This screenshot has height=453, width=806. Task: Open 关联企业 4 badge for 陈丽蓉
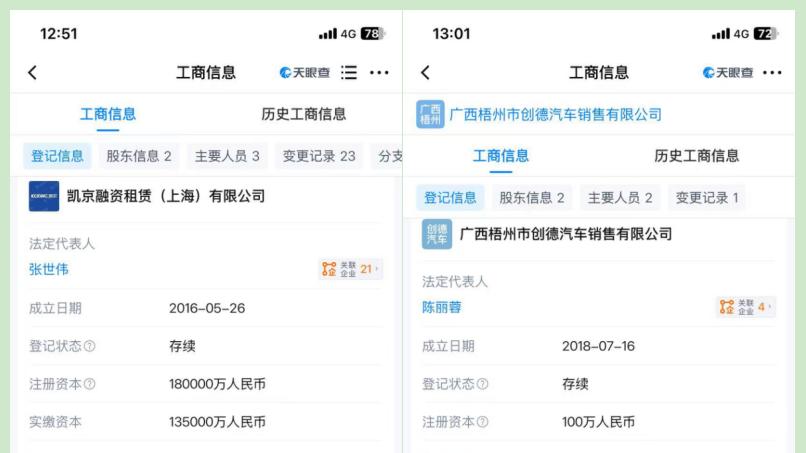point(745,307)
